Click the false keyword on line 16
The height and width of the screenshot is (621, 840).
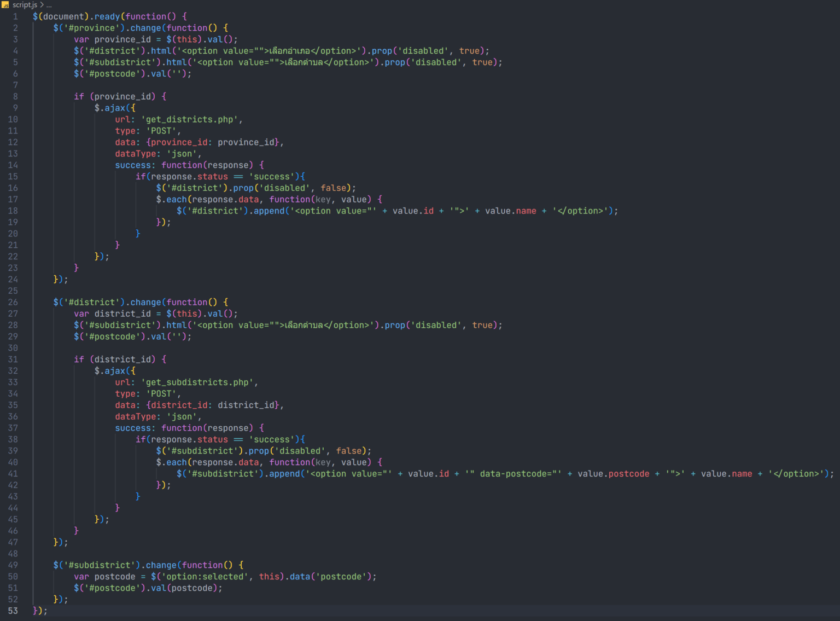(335, 188)
